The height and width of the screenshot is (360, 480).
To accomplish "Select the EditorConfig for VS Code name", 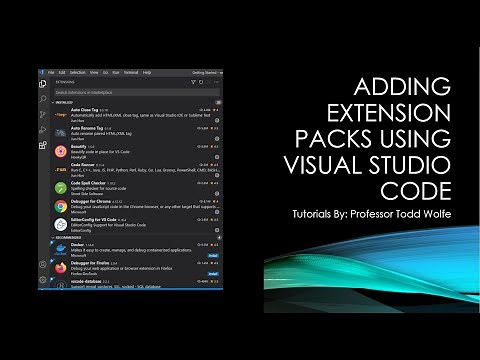I will click(x=93, y=220).
